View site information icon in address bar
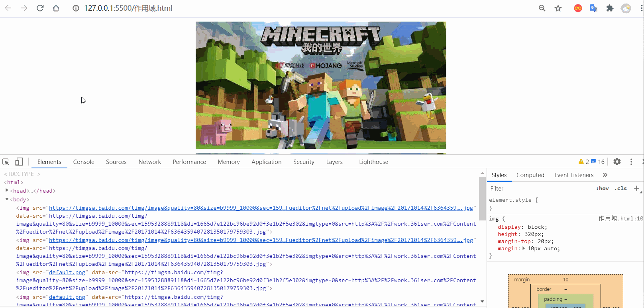644x308 pixels. click(x=76, y=8)
